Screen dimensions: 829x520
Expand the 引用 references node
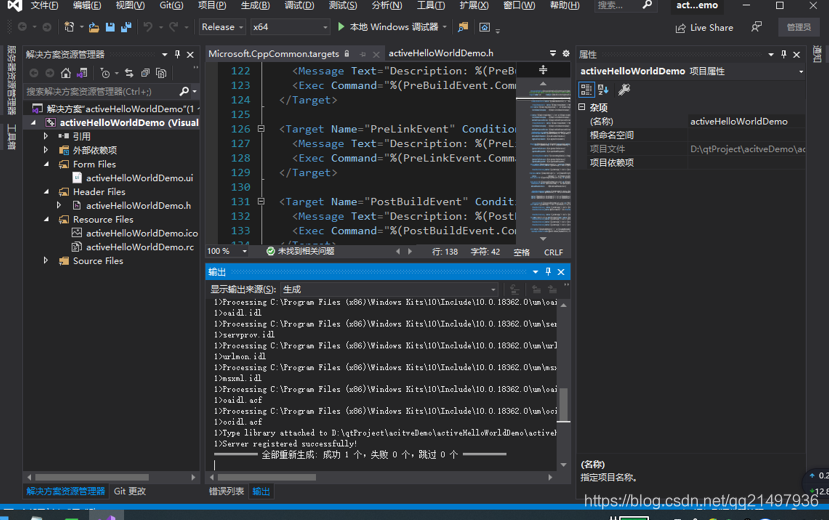[x=46, y=136]
